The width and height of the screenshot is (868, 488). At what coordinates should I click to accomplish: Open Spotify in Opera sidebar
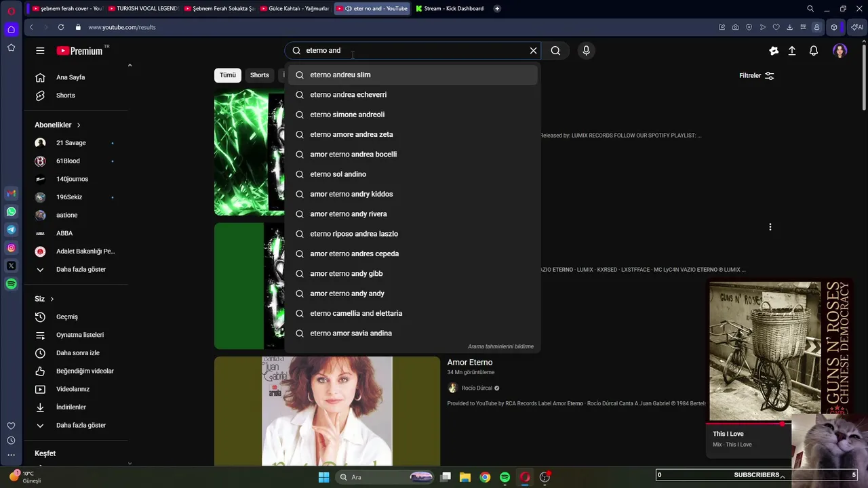[11, 284]
